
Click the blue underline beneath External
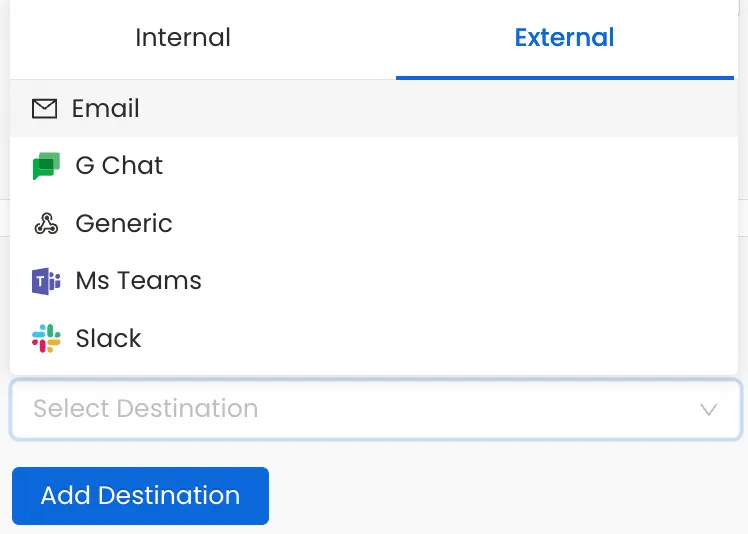click(564, 77)
